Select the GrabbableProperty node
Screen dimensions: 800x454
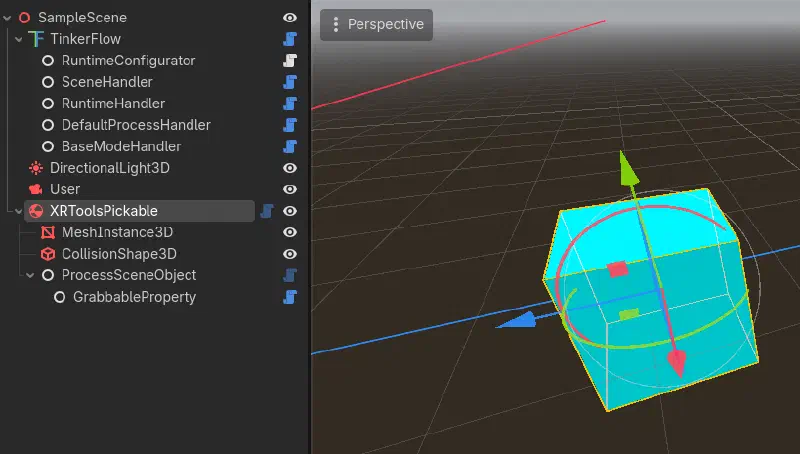pos(134,297)
